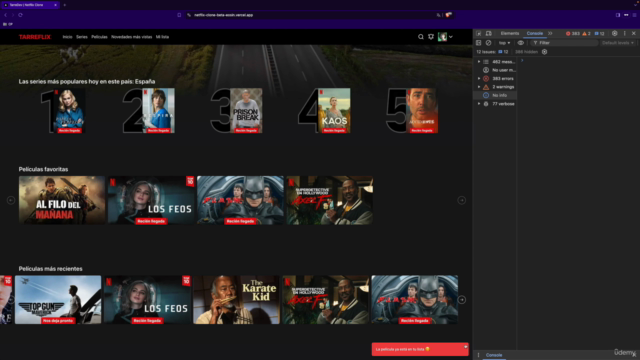Open the Flash card in Películas más recientes
Image resolution: width=640 pixels, height=360 pixels.
click(x=415, y=300)
